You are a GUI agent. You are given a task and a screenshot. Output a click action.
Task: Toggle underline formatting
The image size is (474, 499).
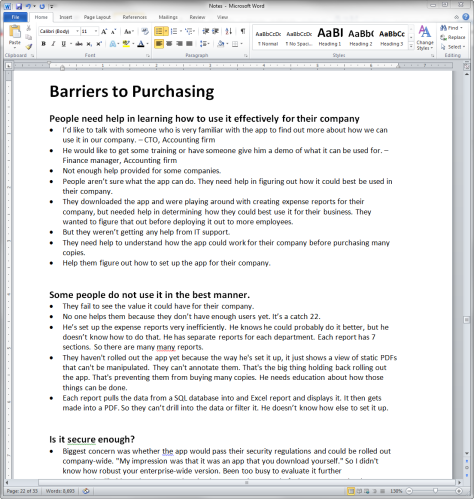coord(63,44)
